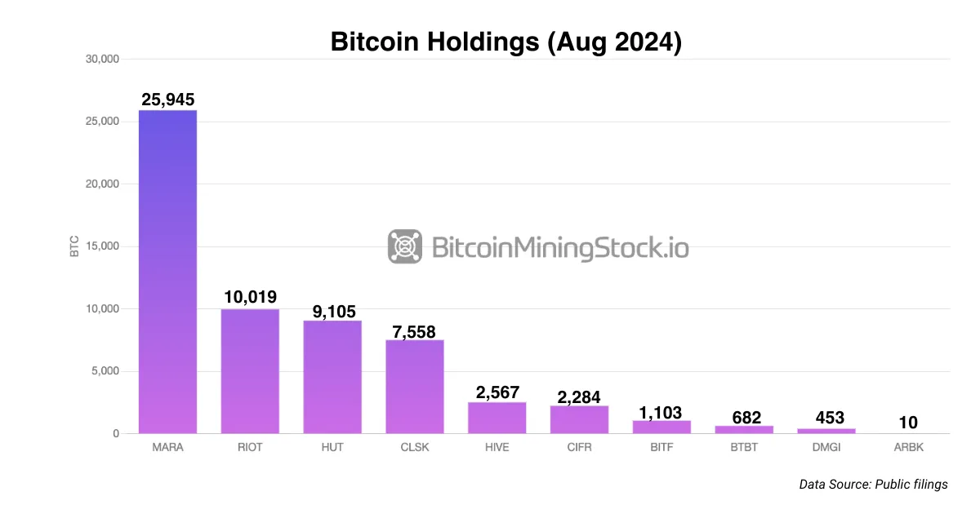This screenshot has height=514, width=980.
Task: Select the 7,558 value label
Action: [415, 330]
